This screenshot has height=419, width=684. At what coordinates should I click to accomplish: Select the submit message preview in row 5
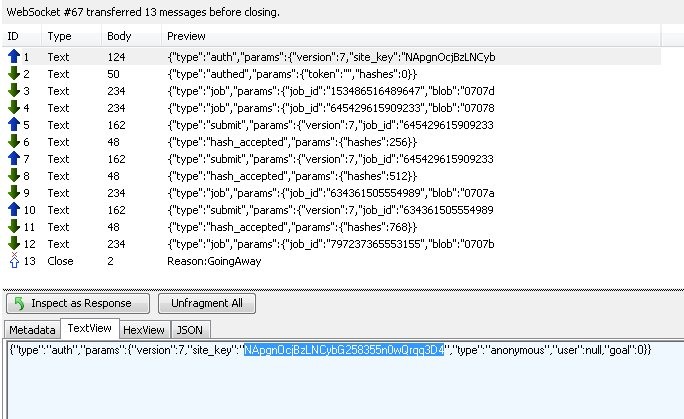click(331, 125)
